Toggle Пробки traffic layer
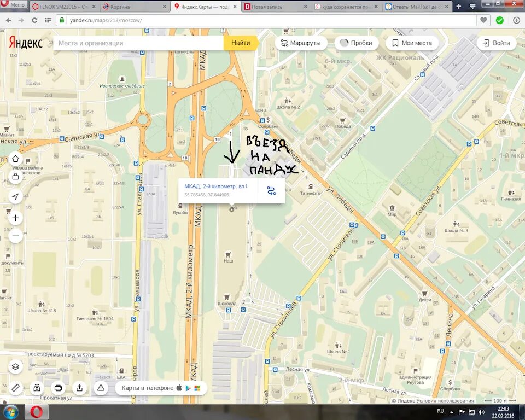This screenshot has height=420, width=525. point(357,43)
